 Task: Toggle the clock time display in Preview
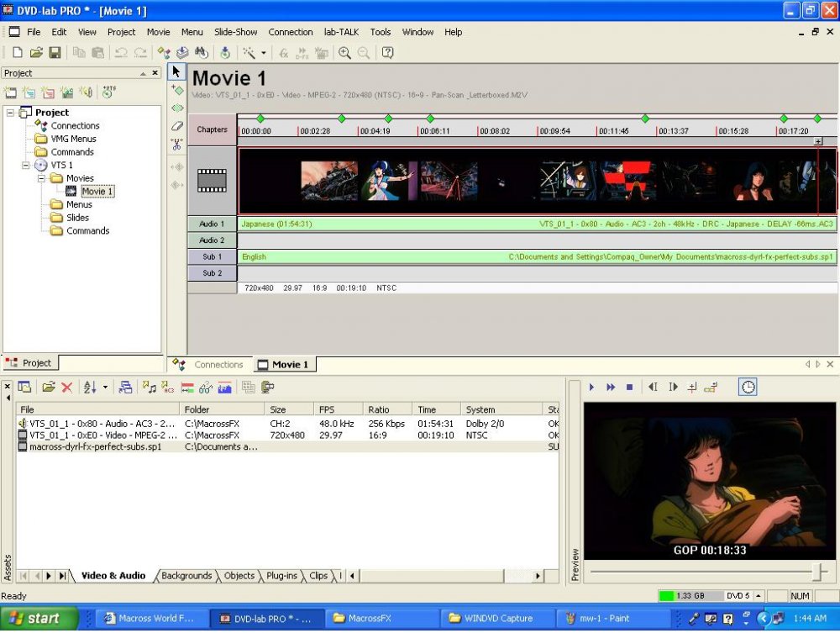click(x=748, y=387)
